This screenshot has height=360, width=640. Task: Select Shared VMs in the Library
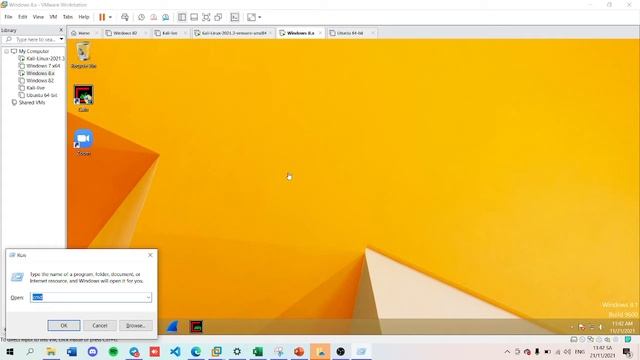click(28, 103)
